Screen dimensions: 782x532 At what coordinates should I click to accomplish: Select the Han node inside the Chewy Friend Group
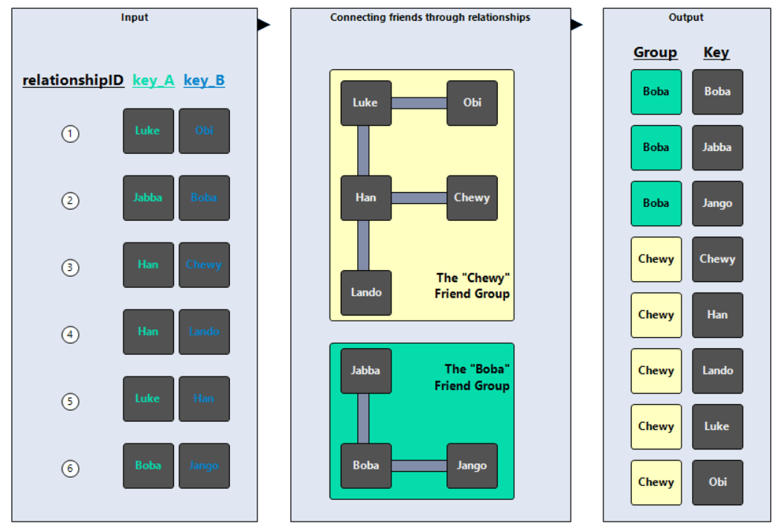click(366, 197)
